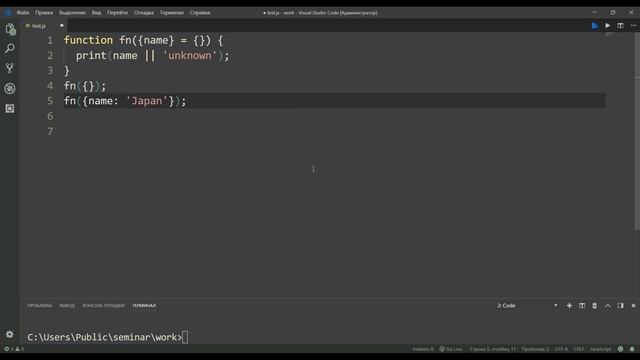The height and width of the screenshot is (360, 640).
Task: Move the panel to the side
Action: click(620, 306)
